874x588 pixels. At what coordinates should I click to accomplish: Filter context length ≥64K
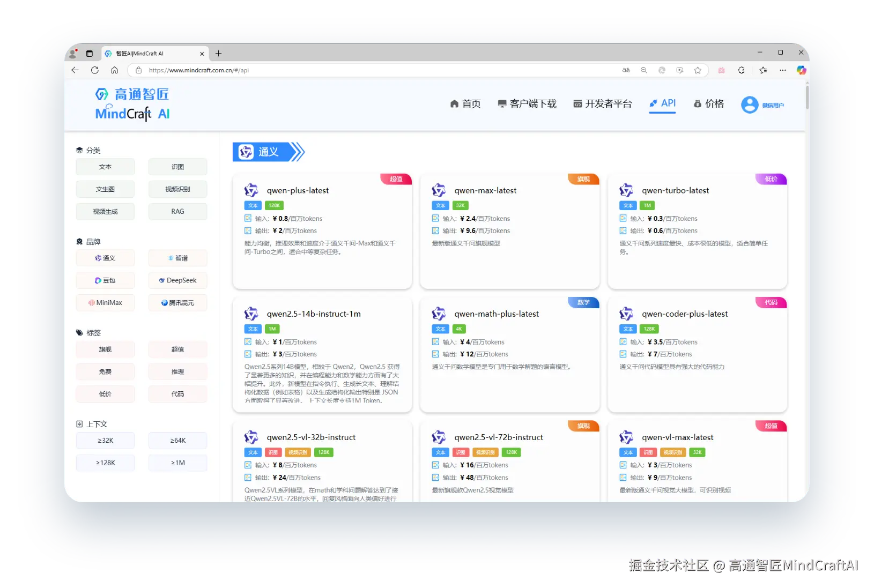(177, 441)
